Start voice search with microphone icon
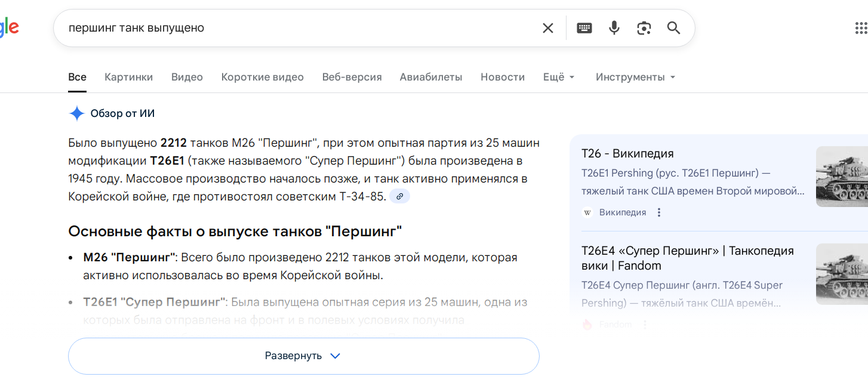The image size is (868, 383). point(614,28)
